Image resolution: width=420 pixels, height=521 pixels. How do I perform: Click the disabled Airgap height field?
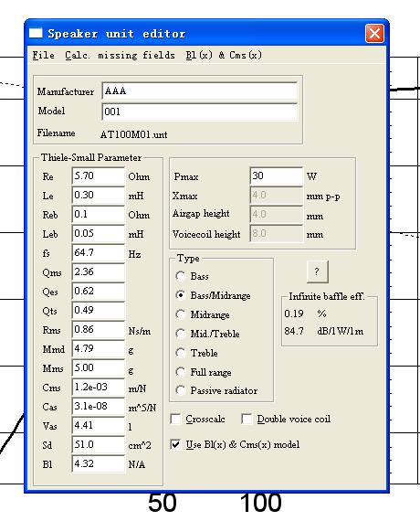click(x=277, y=214)
